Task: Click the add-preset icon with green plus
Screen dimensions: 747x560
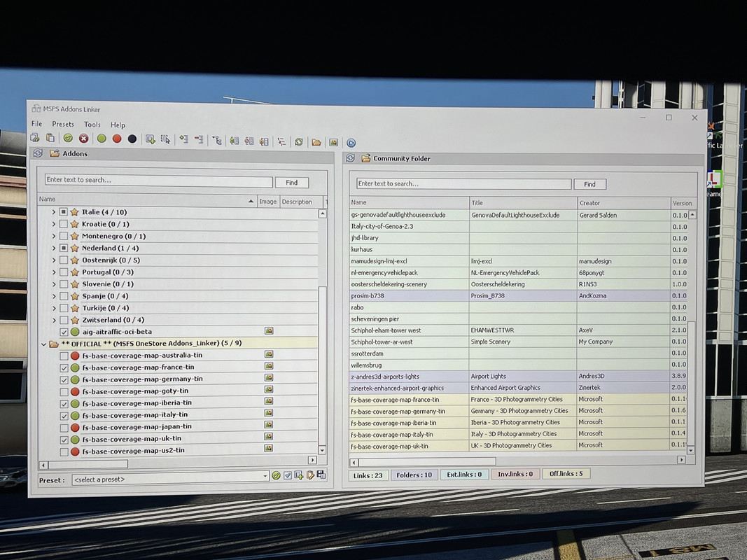Action: coord(299,475)
